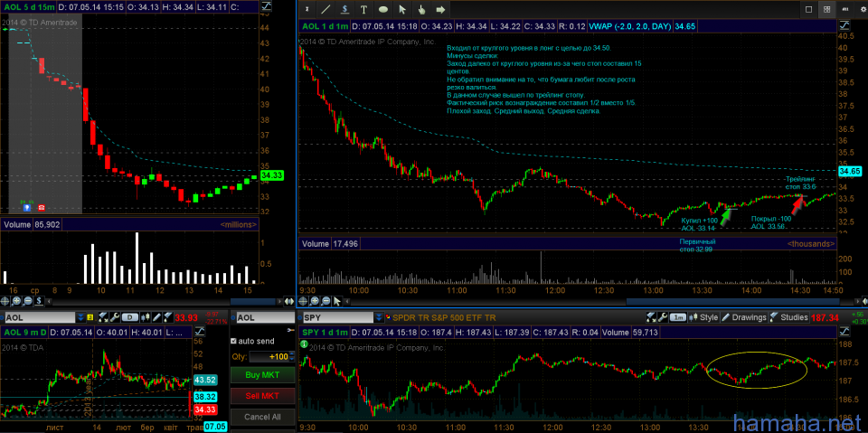Open the bars icon next to grid layout
868x433 pixels.
[x=844, y=9]
